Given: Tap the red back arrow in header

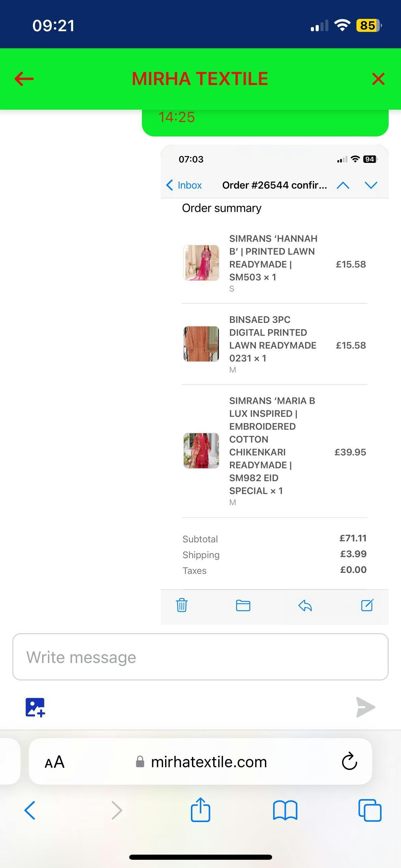Looking at the screenshot, I should tap(24, 79).
